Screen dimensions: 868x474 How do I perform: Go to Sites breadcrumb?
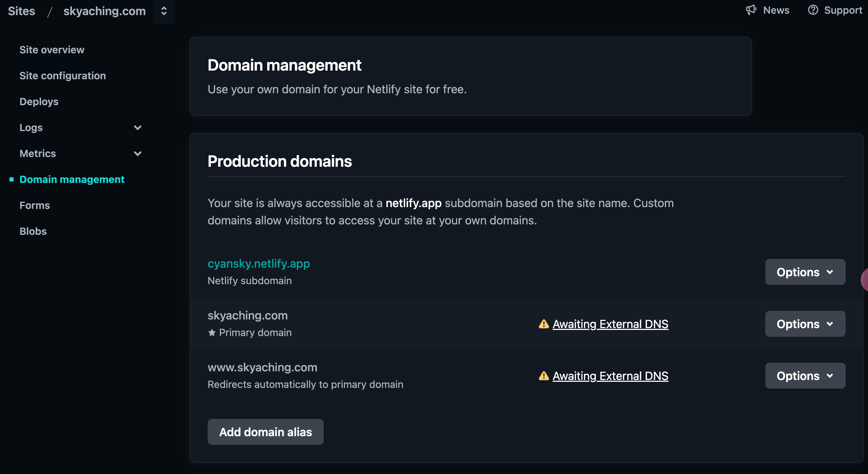tap(22, 11)
